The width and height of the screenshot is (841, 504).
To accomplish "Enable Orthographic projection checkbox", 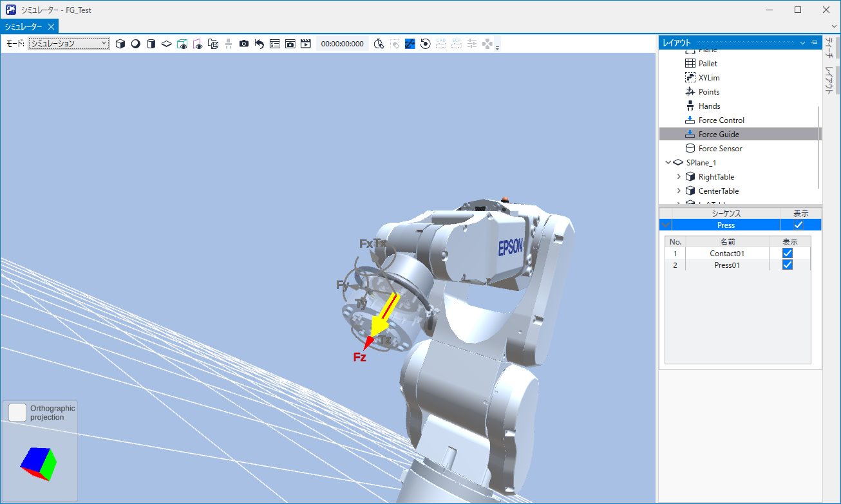I will [18, 413].
